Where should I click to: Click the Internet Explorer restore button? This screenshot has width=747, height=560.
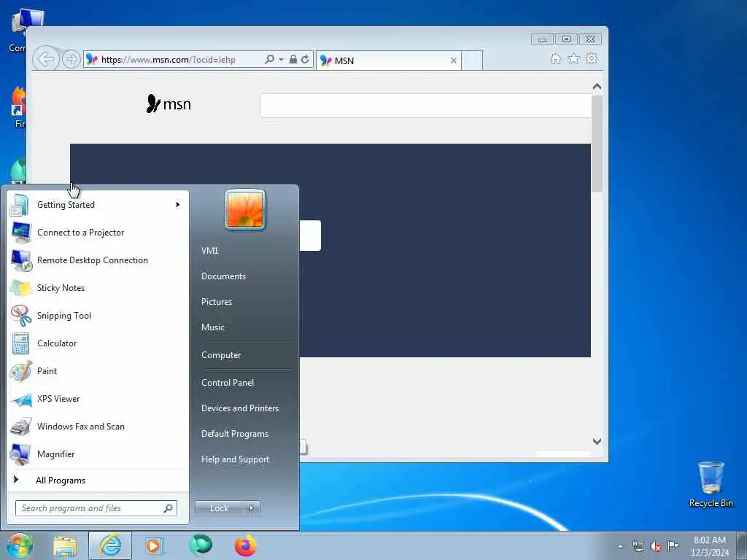566,39
